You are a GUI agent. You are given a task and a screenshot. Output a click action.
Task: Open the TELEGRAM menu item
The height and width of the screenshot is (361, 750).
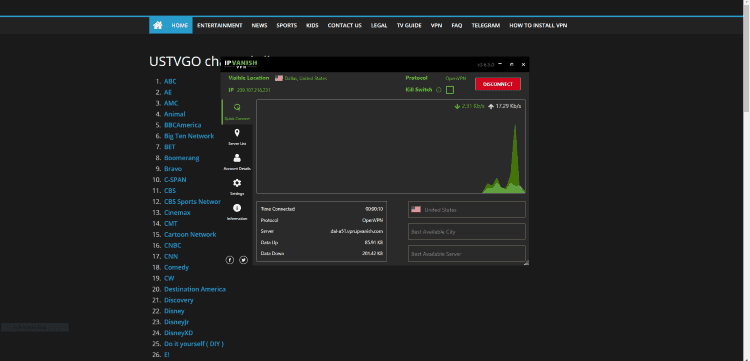(x=485, y=25)
